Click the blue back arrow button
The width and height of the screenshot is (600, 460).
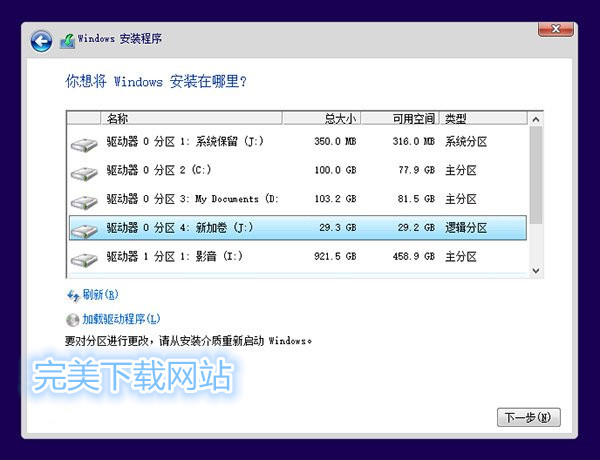(41, 41)
